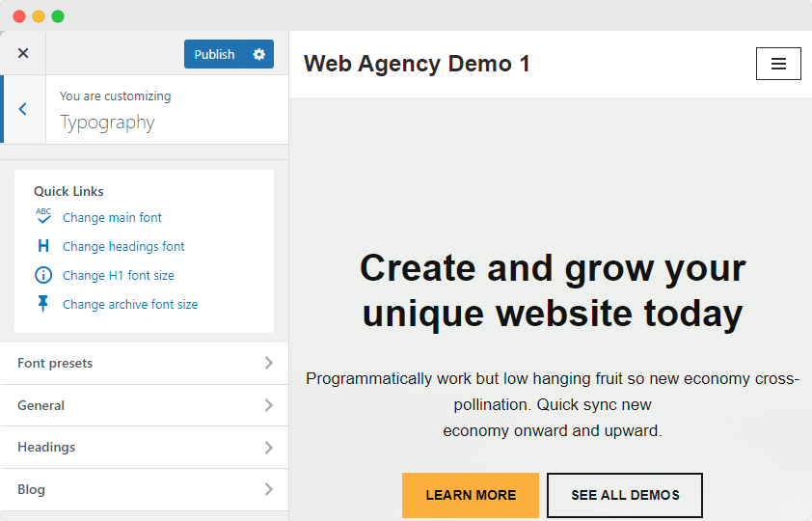The height and width of the screenshot is (521, 812).
Task: Click the H icon beside Change headings font
Action: [43, 245]
